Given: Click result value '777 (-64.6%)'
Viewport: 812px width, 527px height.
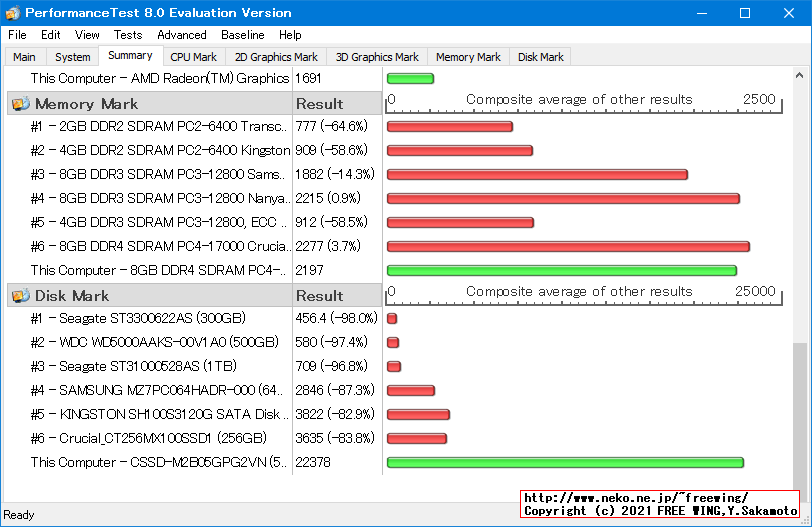Looking at the screenshot, I should [331, 126].
